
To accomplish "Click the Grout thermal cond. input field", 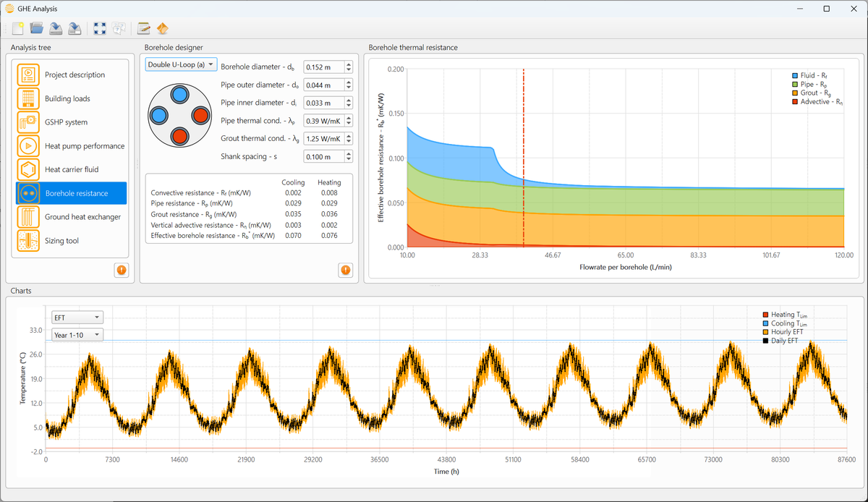I will pyautogui.click(x=323, y=139).
